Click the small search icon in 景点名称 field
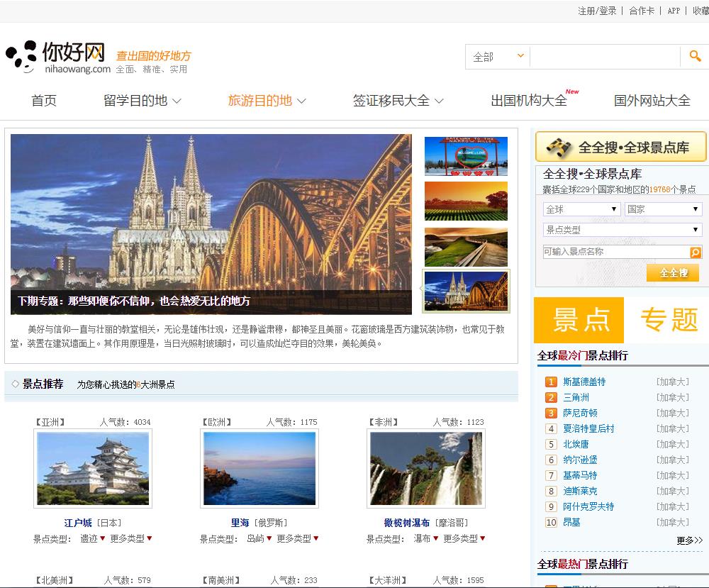Viewport: 709px width, 588px height. pos(696,253)
